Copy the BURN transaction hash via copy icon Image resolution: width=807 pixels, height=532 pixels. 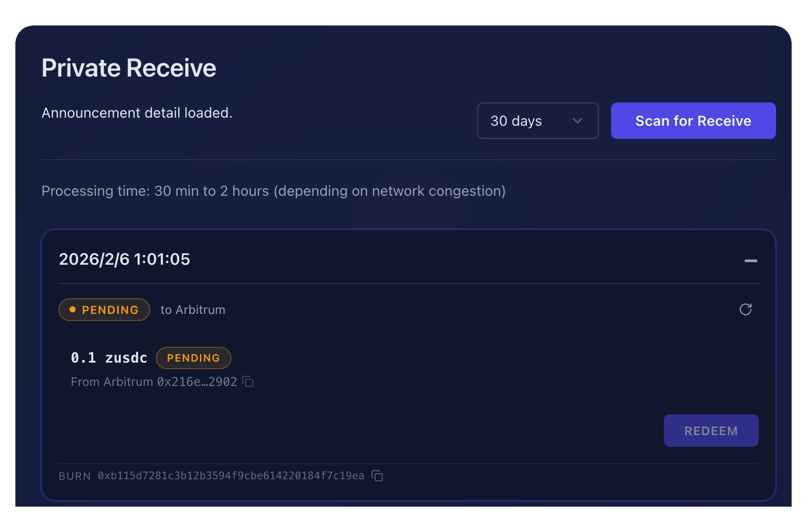tap(377, 476)
